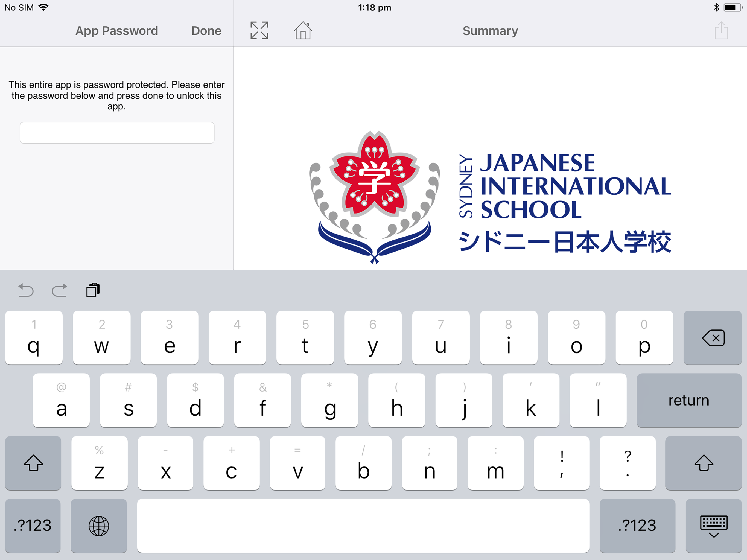Tap the k key
Viewport: 747px width, 560px height.
coord(531,400)
